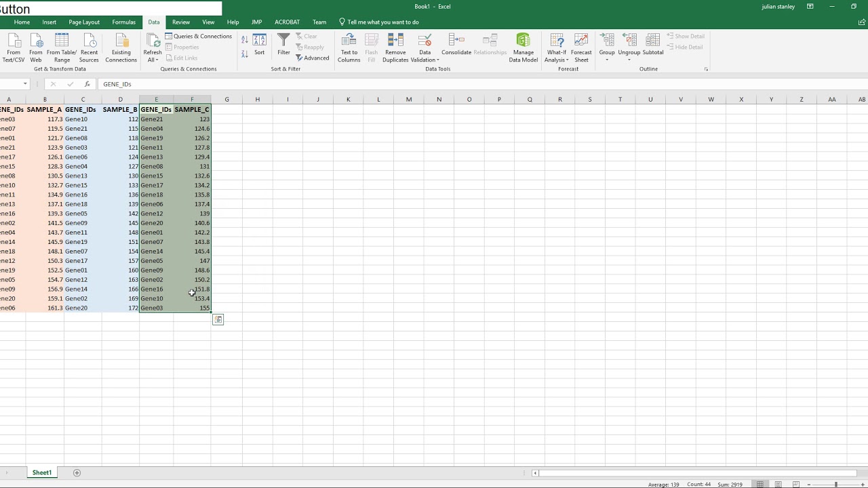Image resolution: width=868 pixels, height=488 pixels.
Task: Select the cell with value 161.3
Action: click(45, 308)
